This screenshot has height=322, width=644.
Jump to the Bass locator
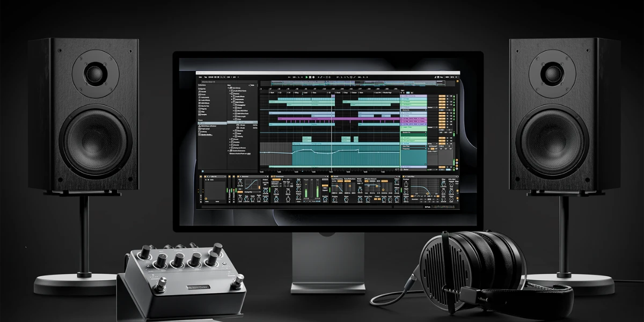coord(314,93)
